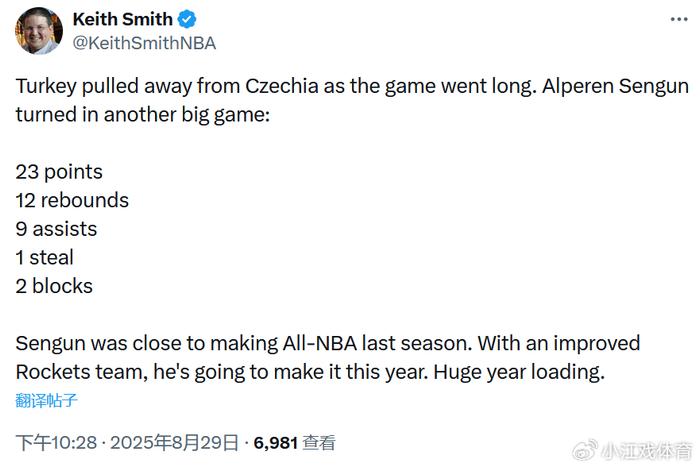Click the '23 points' stat line
The width and height of the screenshot is (700, 467).
59,172
